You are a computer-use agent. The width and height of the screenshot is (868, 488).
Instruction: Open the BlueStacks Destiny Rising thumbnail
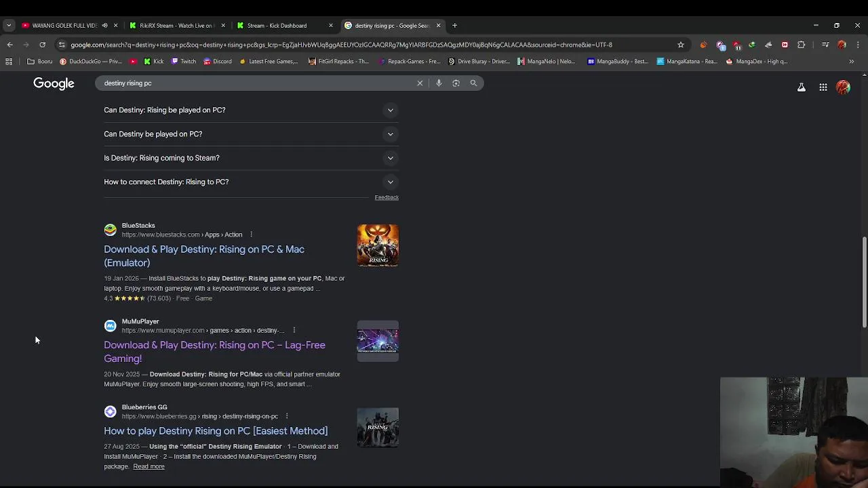[x=378, y=245]
